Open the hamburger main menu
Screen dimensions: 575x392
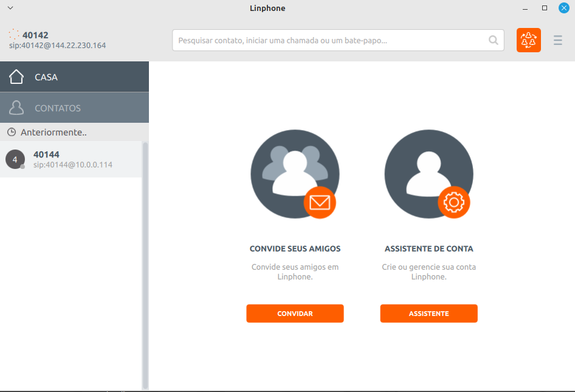click(558, 40)
